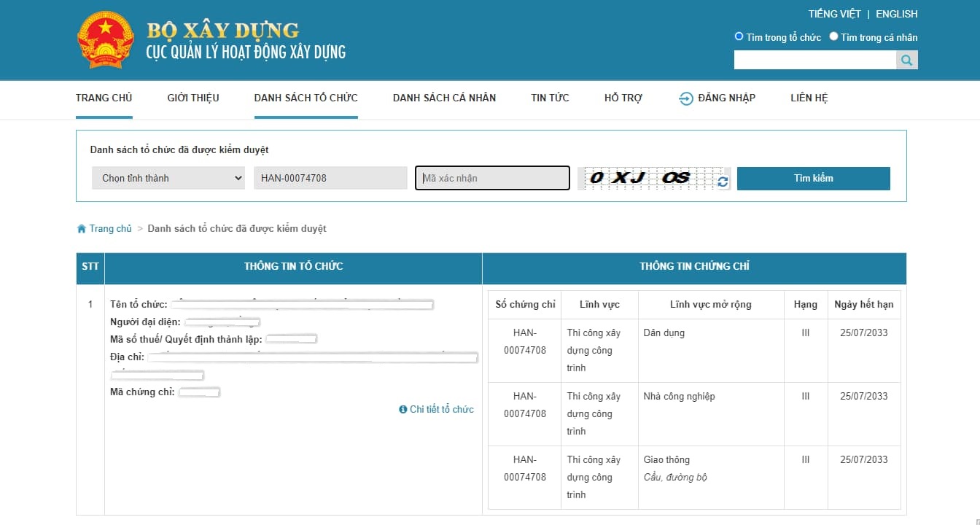Switch language to ENGLISH
980x525 pixels.
[897, 14]
